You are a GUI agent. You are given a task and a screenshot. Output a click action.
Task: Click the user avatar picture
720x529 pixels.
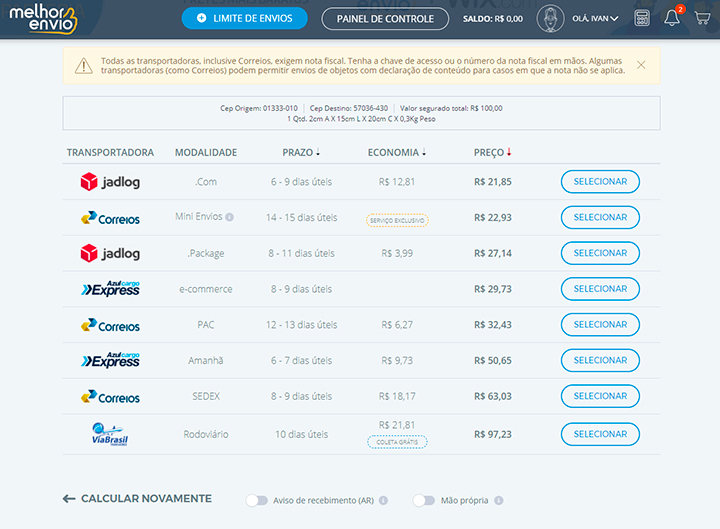click(551, 18)
